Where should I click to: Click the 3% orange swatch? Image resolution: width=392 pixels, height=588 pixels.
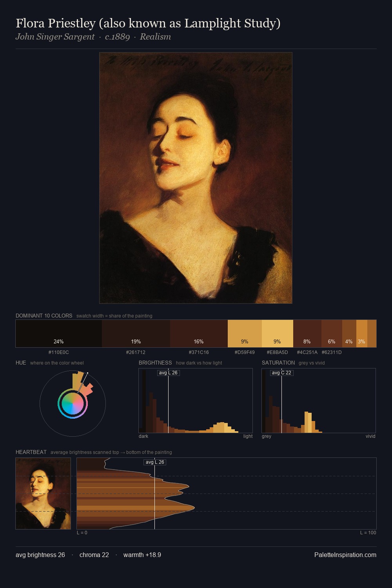pyautogui.click(x=362, y=334)
